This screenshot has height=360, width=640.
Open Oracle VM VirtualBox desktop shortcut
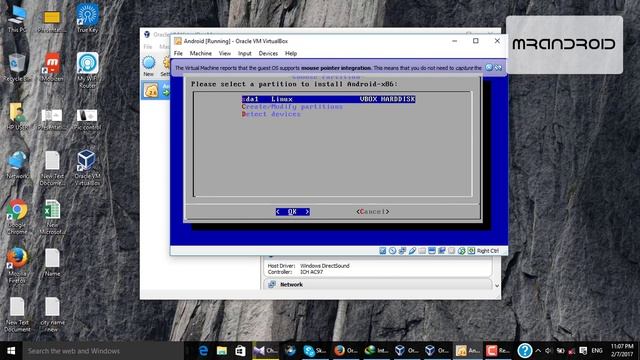(x=87, y=168)
